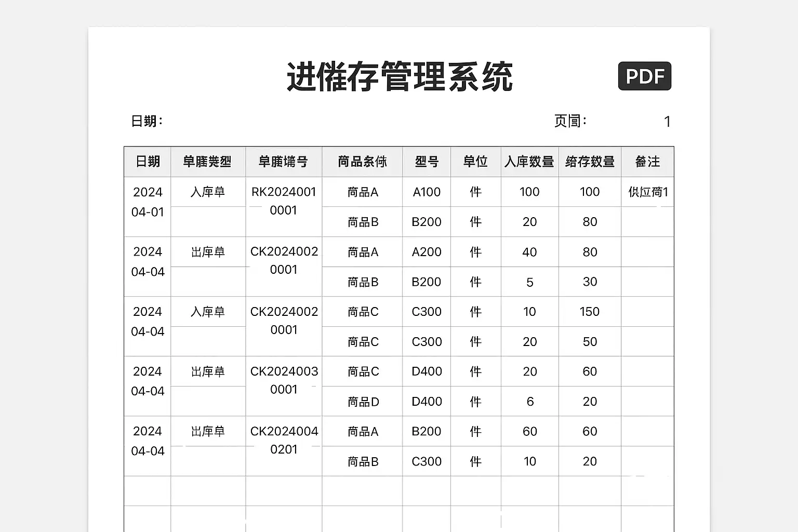Click "B200" in the quantity 60 row
This screenshot has width=798, height=532.
427,431
